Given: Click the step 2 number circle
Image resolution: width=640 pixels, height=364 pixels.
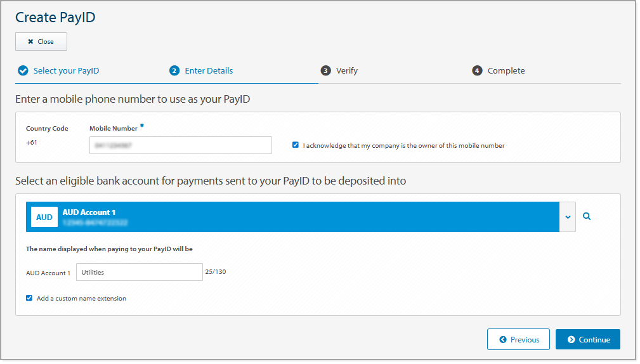Looking at the screenshot, I should click(174, 70).
